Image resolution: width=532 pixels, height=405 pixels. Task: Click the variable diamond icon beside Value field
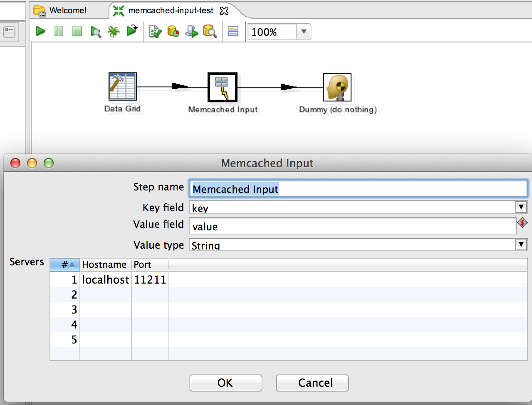pyautogui.click(x=522, y=223)
